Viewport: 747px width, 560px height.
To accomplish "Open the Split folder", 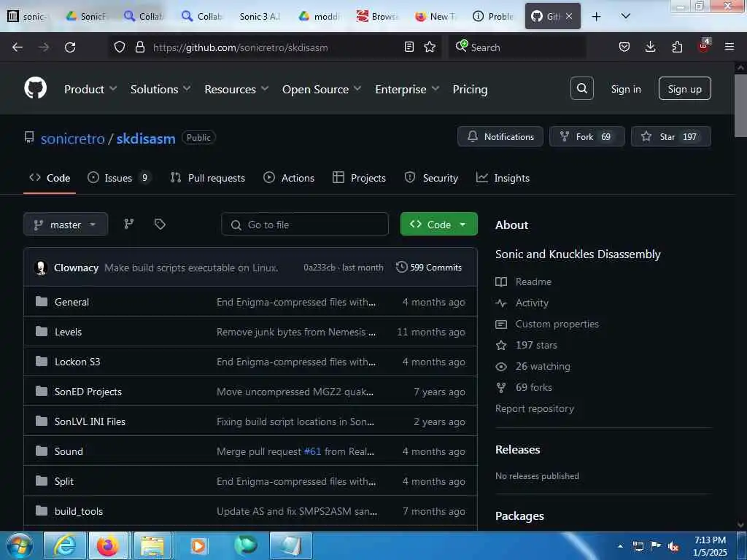I will click(64, 481).
